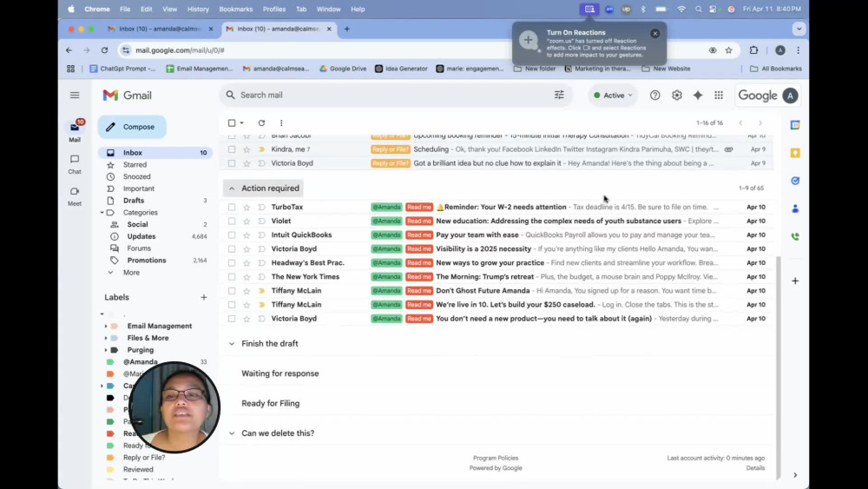Reload the page in Chrome
The image size is (868, 489).
tap(104, 50)
